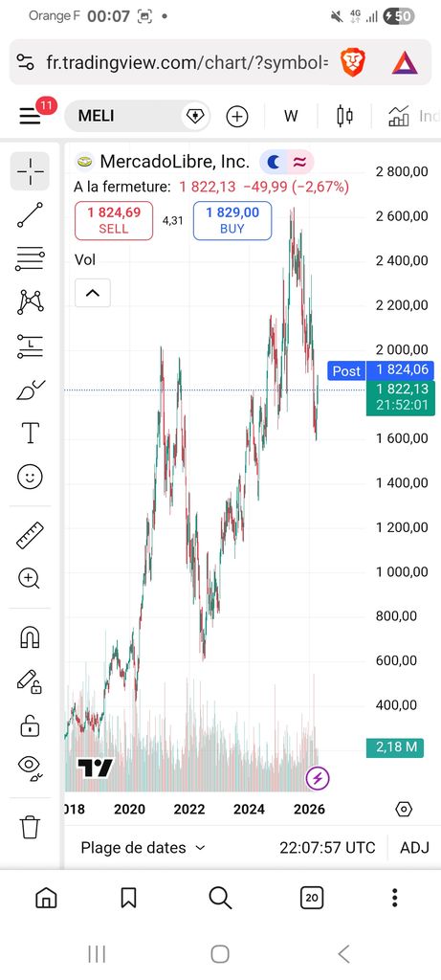
Task: Open browser search from bottom bar
Action: (220, 899)
